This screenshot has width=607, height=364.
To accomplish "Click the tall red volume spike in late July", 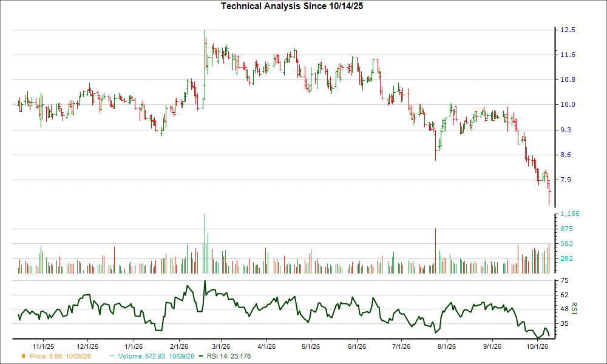I will 435,251.
